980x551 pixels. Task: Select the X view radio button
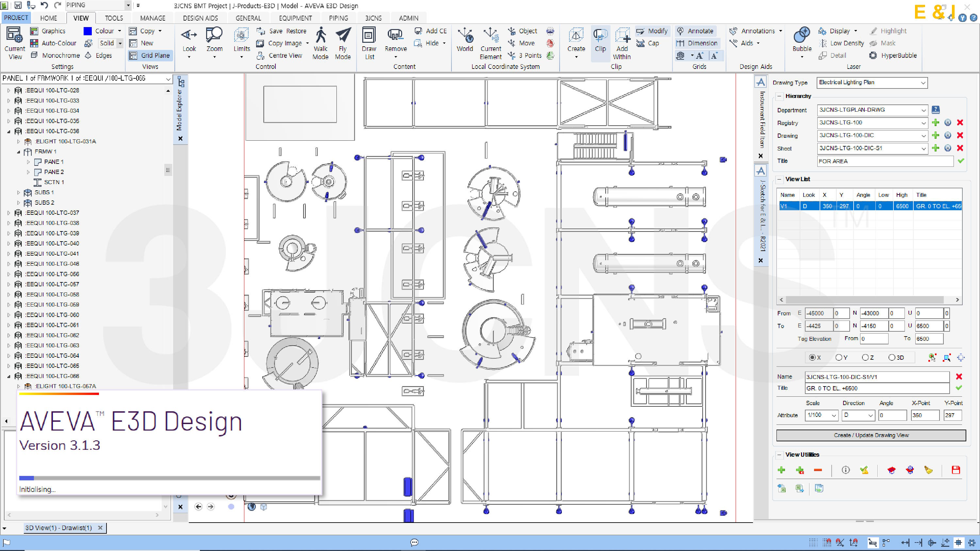[x=812, y=357]
